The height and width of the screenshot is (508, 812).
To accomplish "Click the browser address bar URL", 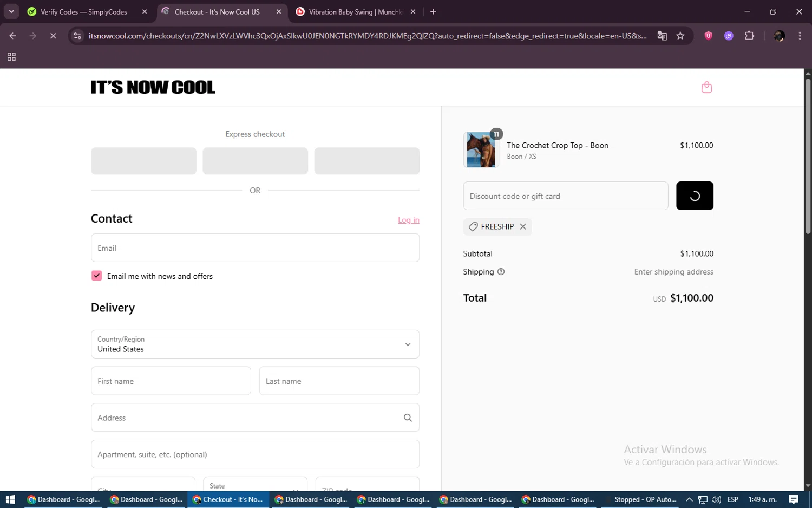I will pyautogui.click(x=367, y=36).
